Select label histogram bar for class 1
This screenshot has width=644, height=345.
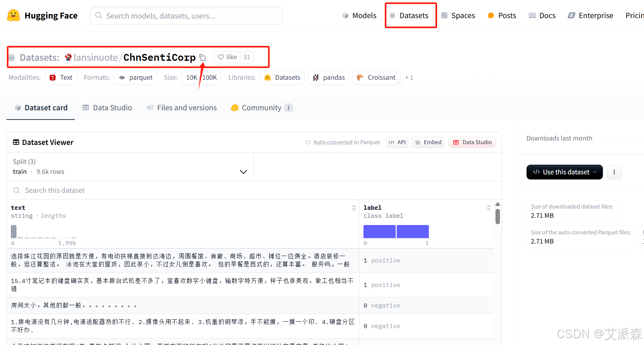(413, 231)
